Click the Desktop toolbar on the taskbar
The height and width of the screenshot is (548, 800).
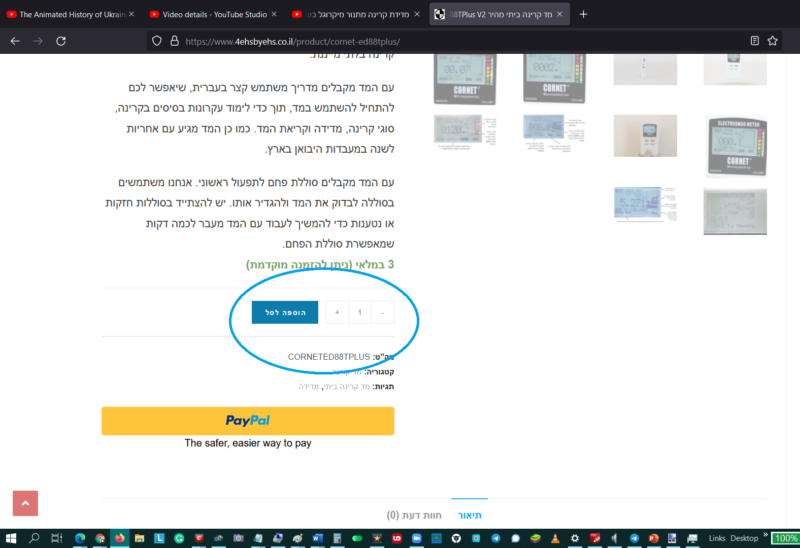(744, 538)
